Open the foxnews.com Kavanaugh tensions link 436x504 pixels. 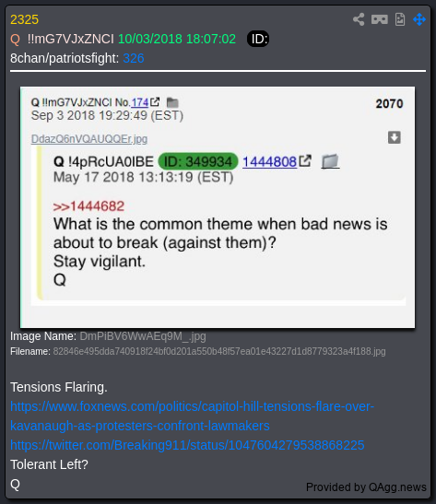(192, 416)
